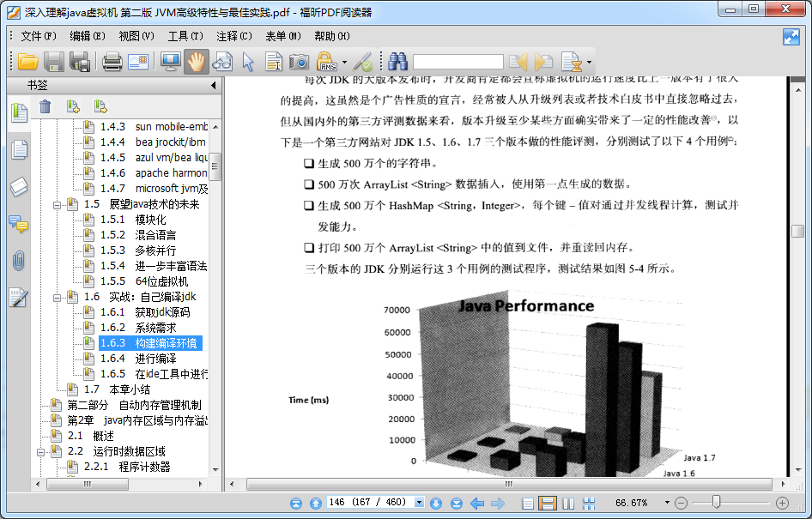Switch to continuous page layout mode
812x519 pixels.
click(547, 503)
